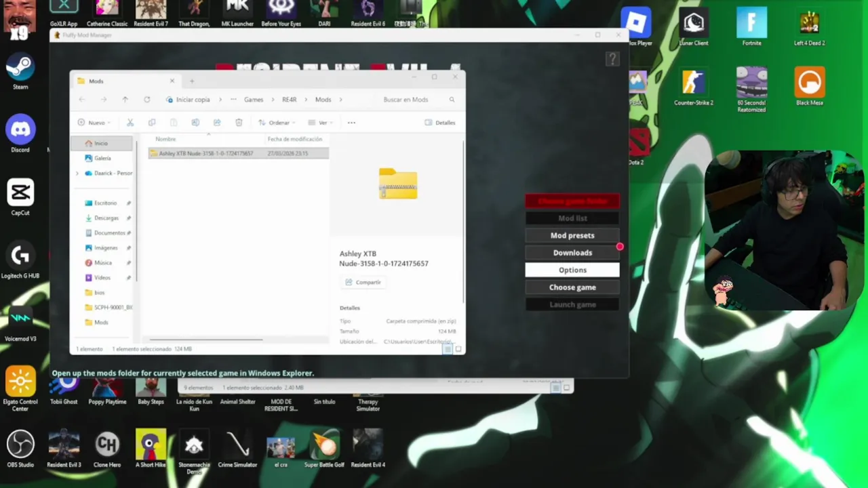This screenshot has height=488, width=868.
Task: Open the breadcrumb ellipsis before Games
Action: click(x=233, y=100)
